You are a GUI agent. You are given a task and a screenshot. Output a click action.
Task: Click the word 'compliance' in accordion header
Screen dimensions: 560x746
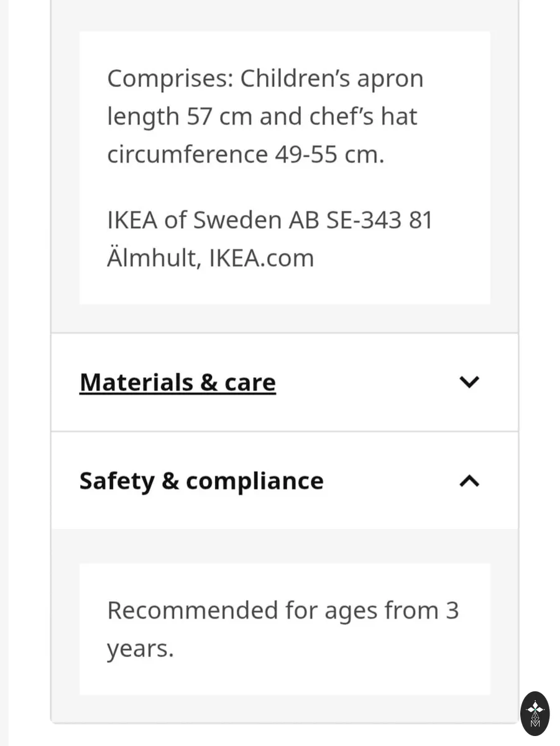(x=255, y=482)
